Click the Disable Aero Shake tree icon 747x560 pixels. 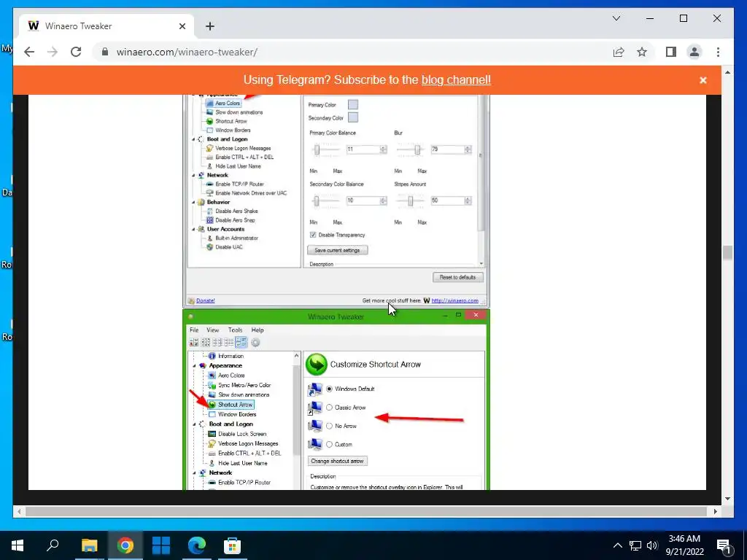click(209, 211)
